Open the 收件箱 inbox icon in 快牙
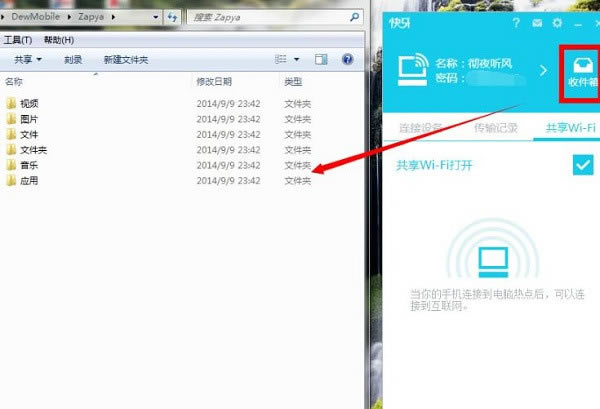Image resolution: width=600 pixels, height=409 pixels. (582, 73)
